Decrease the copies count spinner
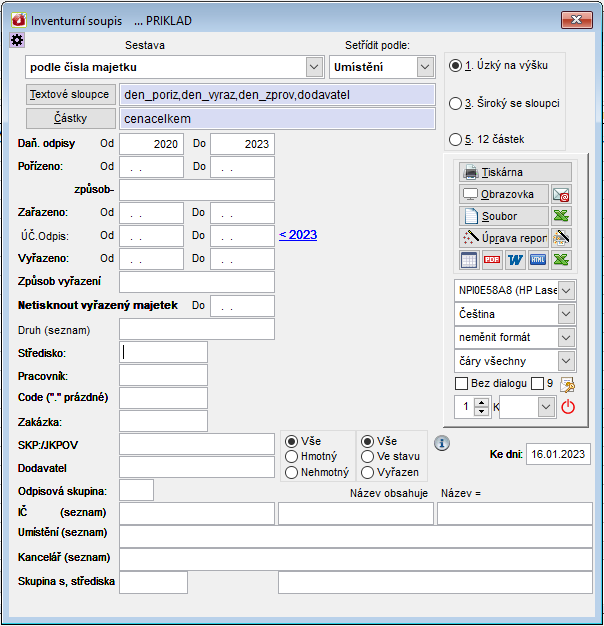 (482, 412)
